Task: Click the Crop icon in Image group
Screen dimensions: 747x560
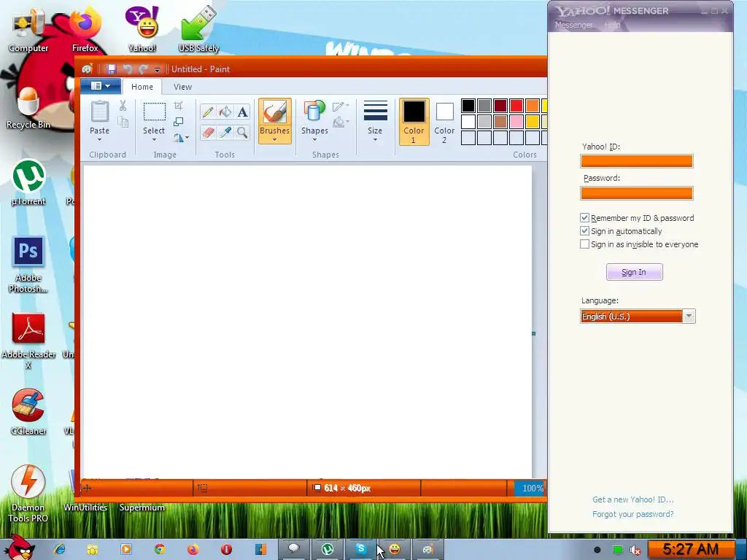Action: point(179,106)
